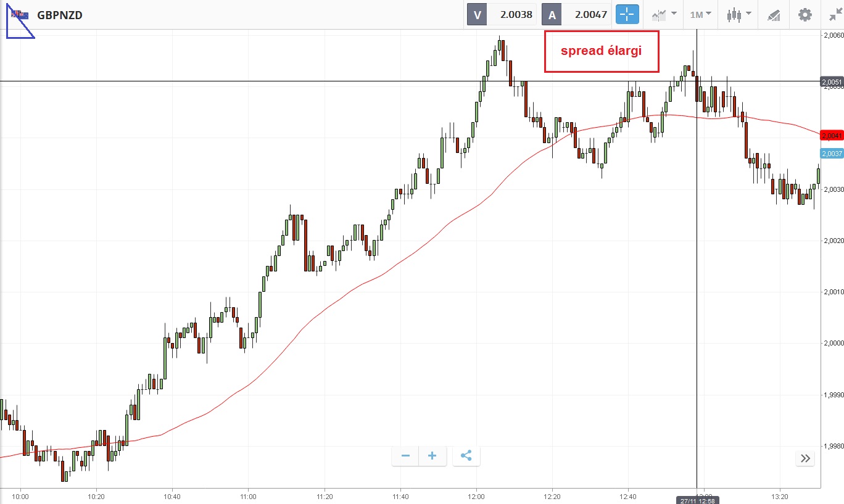Click the 2,0030 price axis label
844x504 pixels.
coord(833,189)
